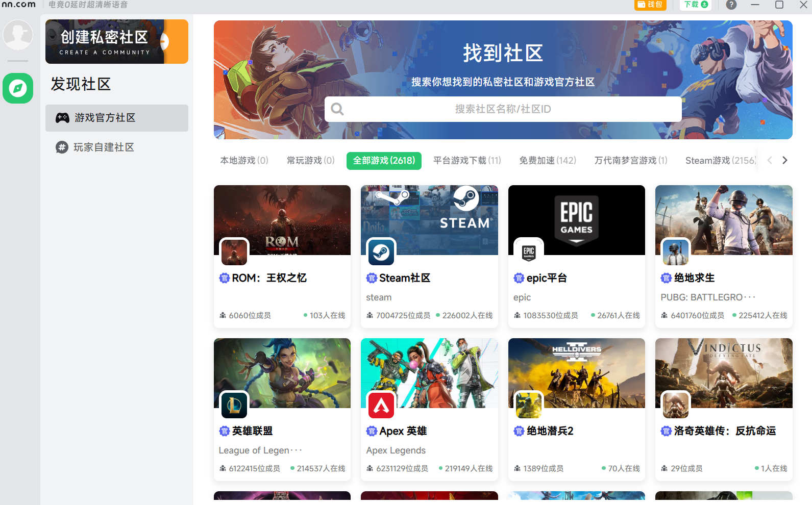Open the Apex Legends red avatar icon
This screenshot has width=812, height=505.
pos(381,405)
